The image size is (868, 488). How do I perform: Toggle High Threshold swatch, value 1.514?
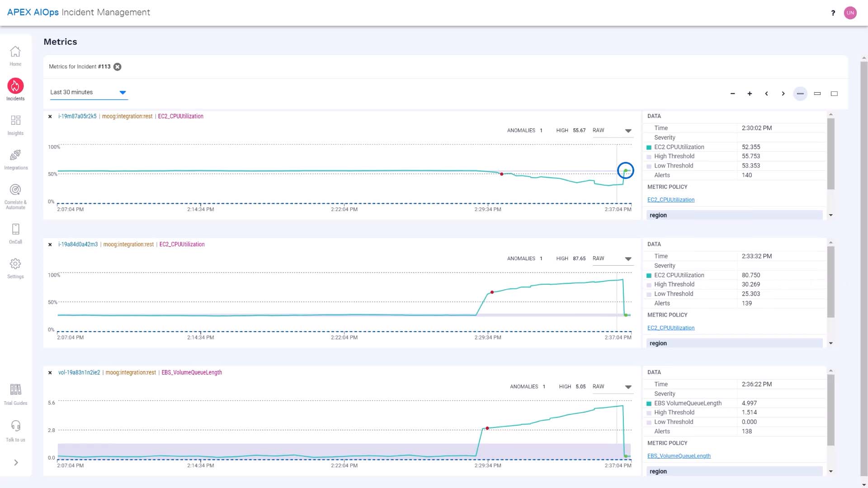(649, 413)
